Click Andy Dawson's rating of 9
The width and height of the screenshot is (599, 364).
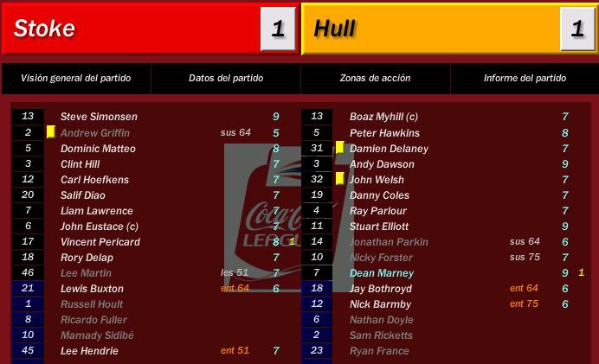tap(565, 164)
